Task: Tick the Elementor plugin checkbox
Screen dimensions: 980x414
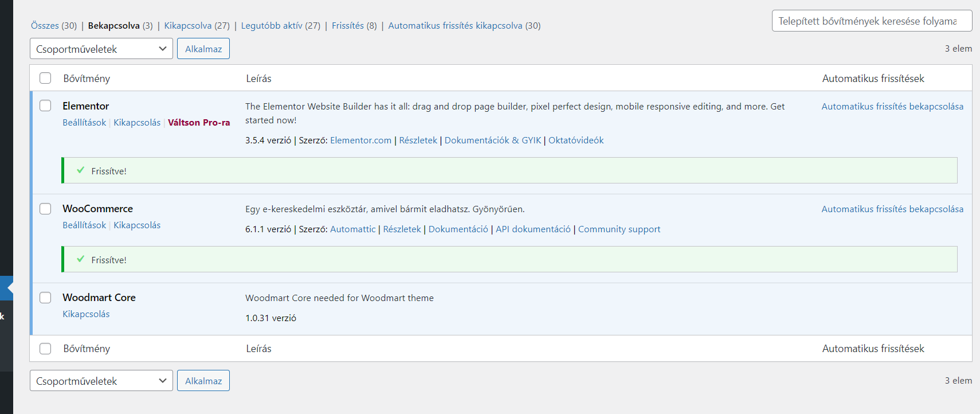Action: pos(45,106)
